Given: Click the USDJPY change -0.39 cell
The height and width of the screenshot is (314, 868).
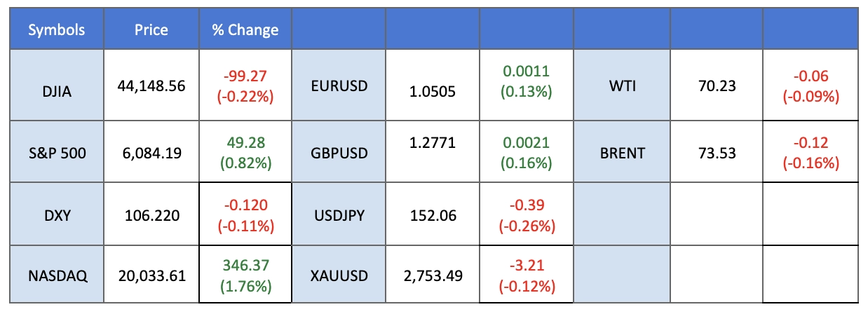Looking at the screenshot, I should [527, 215].
